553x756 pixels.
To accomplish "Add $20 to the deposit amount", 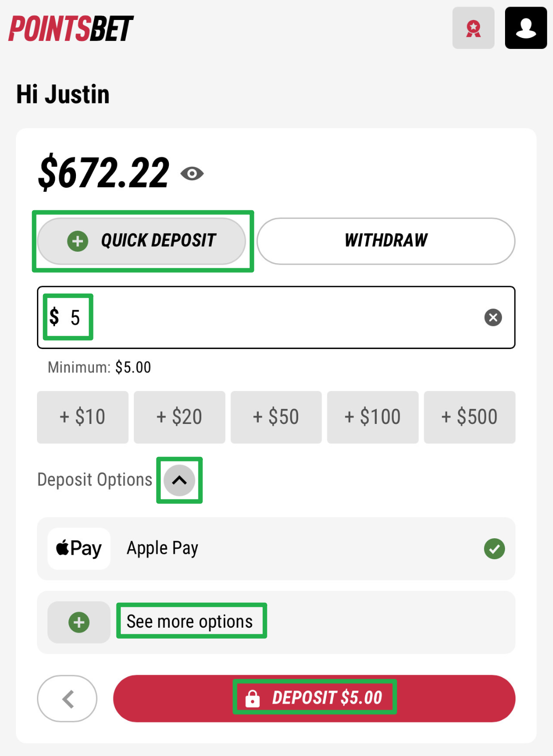I will pos(179,417).
